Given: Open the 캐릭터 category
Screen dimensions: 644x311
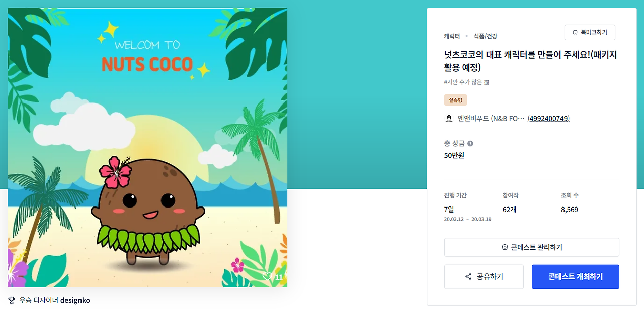Looking at the screenshot, I should [x=452, y=36].
